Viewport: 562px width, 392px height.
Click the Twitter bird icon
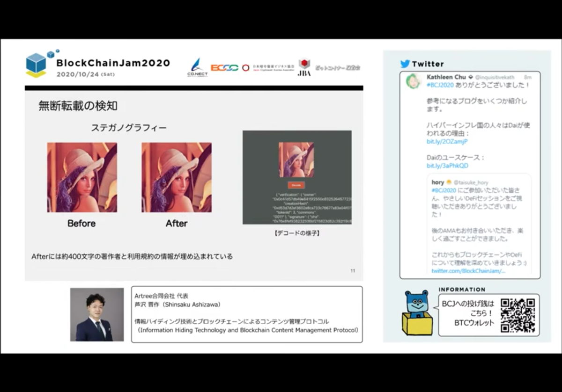pos(405,64)
